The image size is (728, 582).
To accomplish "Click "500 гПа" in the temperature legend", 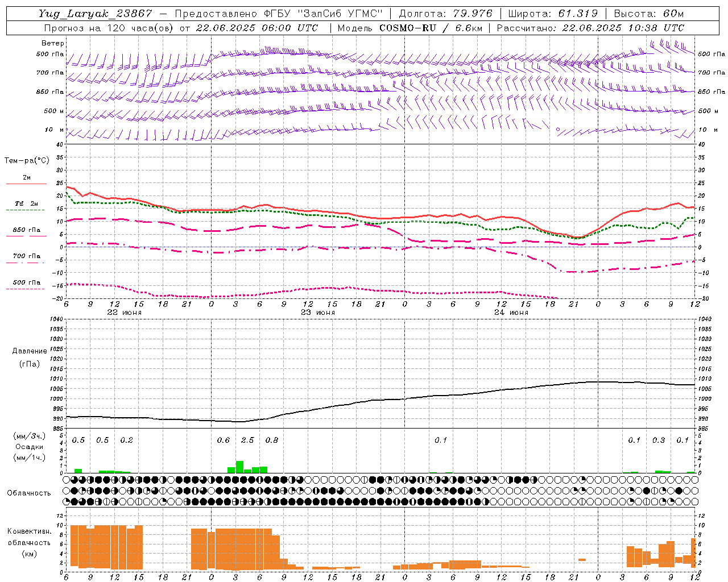I will [x=27, y=282].
